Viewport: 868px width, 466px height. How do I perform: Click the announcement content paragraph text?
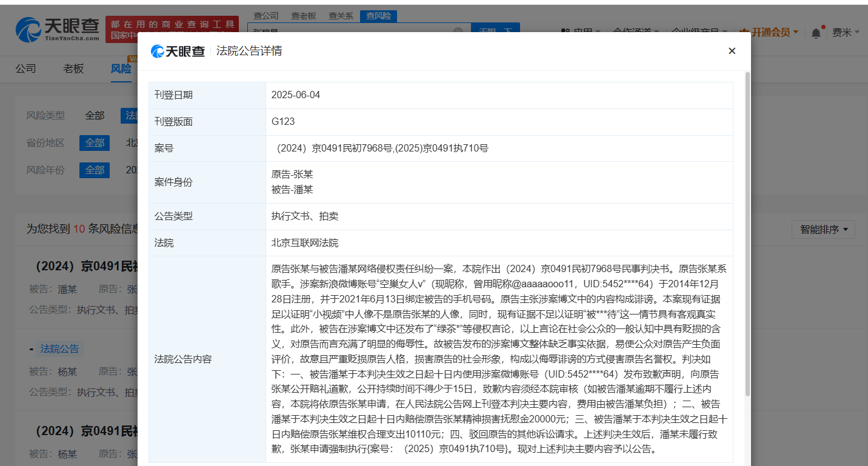point(499,359)
